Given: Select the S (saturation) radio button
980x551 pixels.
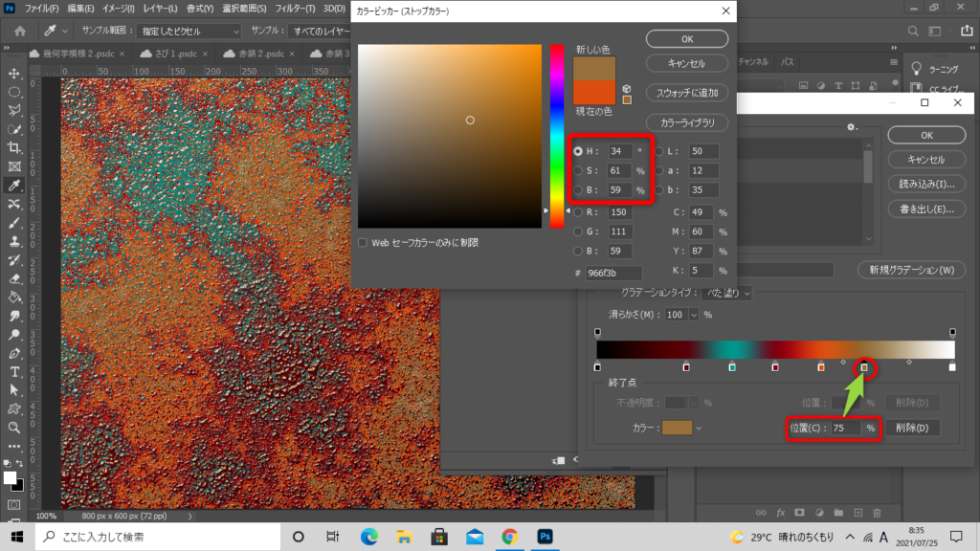Looking at the screenshot, I should pos(578,170).
